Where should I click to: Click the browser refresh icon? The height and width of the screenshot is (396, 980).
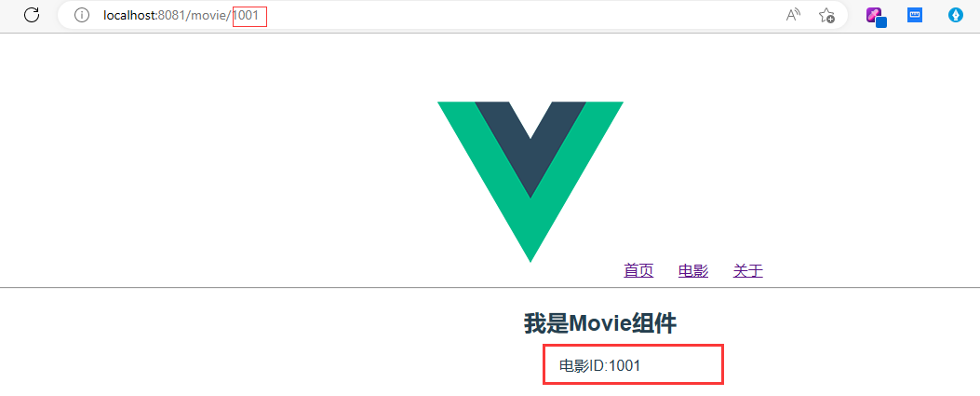32,15
